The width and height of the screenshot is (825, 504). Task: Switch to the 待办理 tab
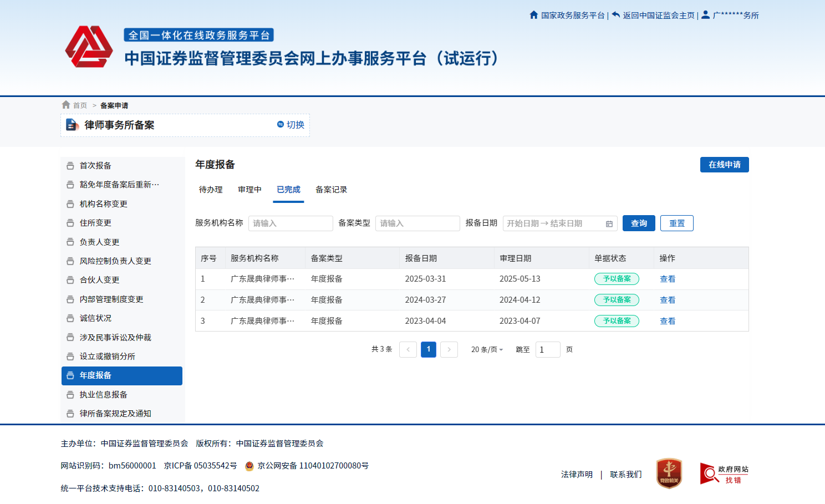tap(211, 190)
